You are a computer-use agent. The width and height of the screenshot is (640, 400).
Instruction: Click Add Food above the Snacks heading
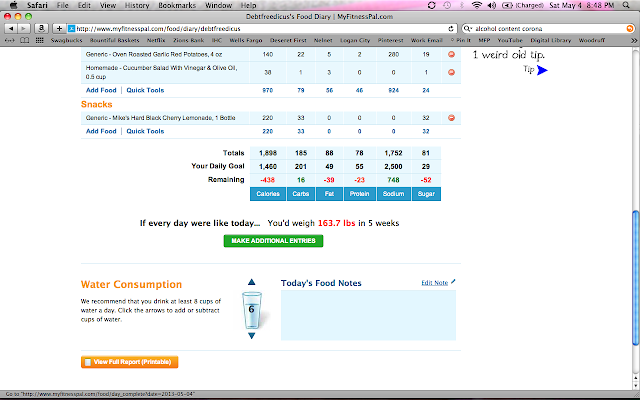(101, 90)
